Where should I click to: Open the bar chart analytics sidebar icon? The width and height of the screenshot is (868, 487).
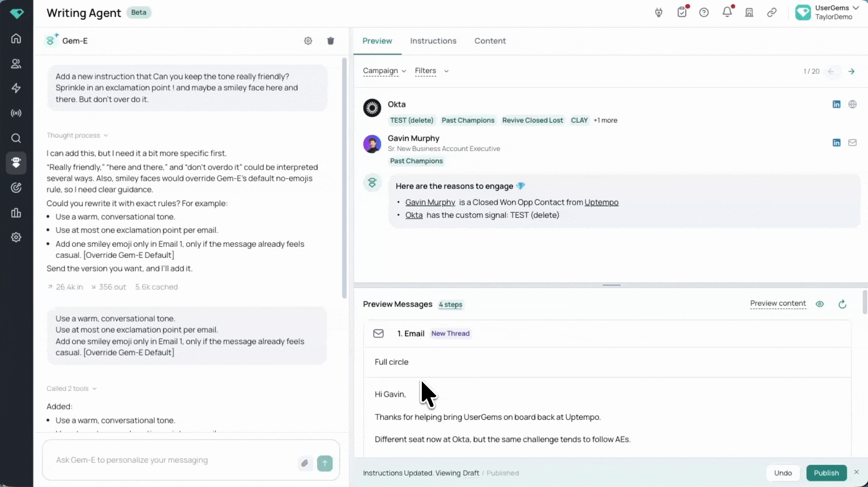point(16,212)
